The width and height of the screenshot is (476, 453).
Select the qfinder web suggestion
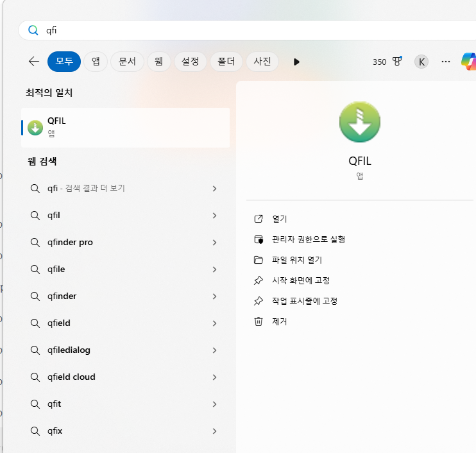125,296
